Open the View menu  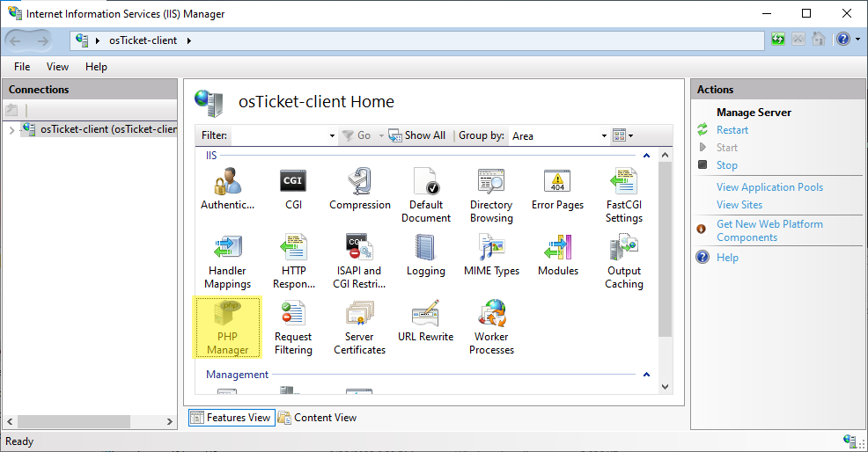[x=57, y=66]
